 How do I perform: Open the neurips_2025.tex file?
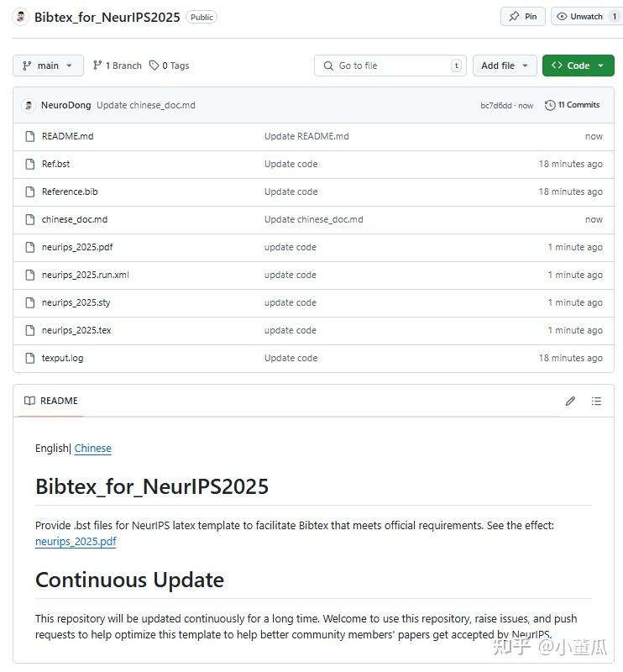[76, 329]
